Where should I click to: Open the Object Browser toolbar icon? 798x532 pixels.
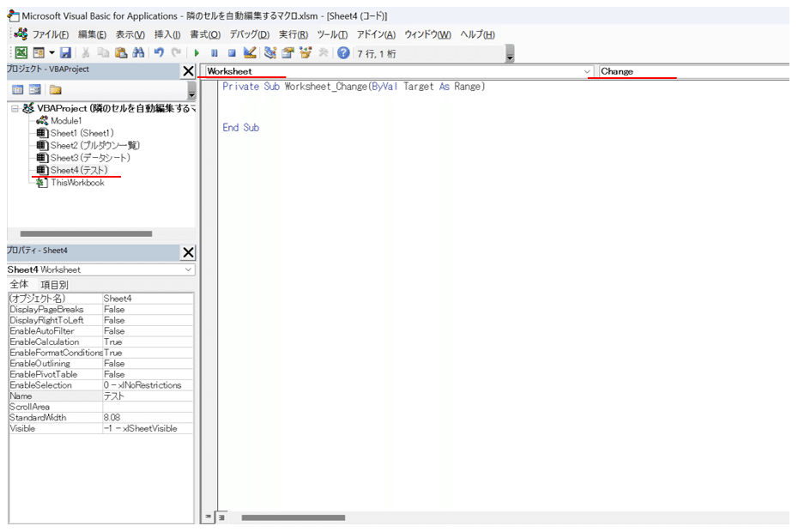point(305,52)
